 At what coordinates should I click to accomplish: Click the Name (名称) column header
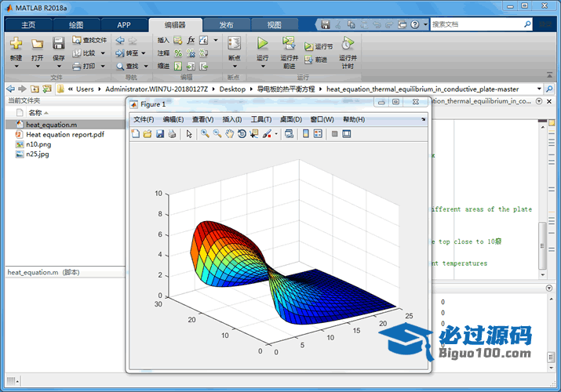35,113
